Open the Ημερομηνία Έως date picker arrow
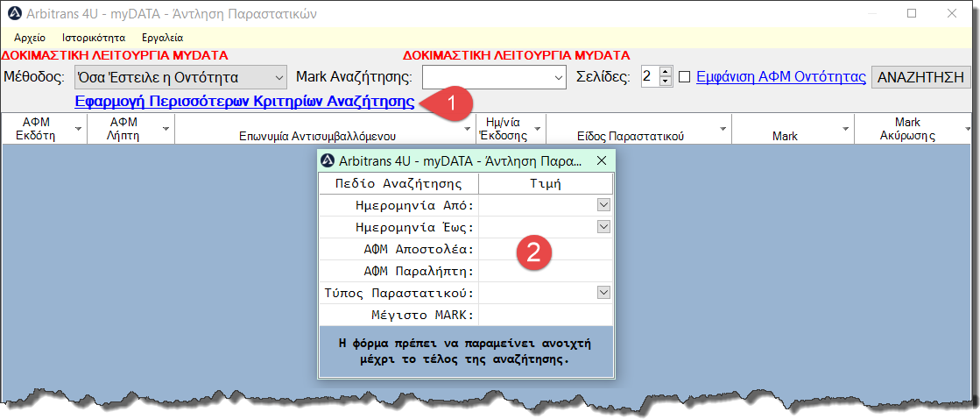The image size is (980, 419). (x=603, y=226)
